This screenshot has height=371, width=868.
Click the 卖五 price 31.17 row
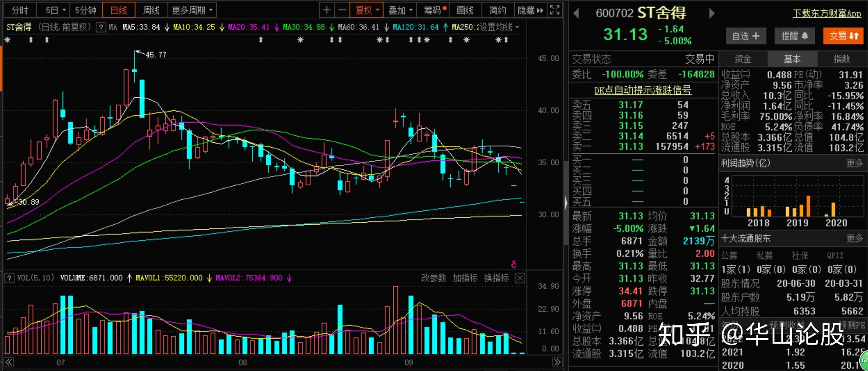point(643,105)
